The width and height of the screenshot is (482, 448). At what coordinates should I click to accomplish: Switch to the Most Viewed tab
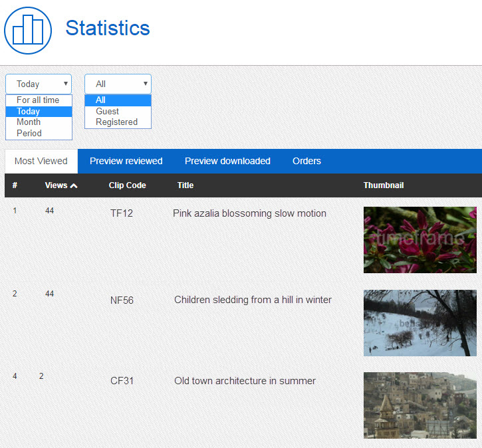(x=41, y=161)
